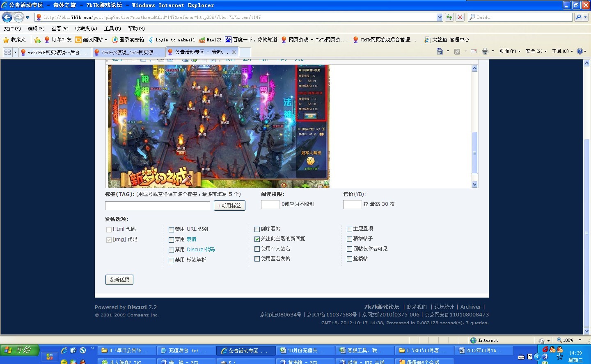Open Quick Tabs grid icon
The width and height of the screenshot is (591, 364).
click(7, 52)
